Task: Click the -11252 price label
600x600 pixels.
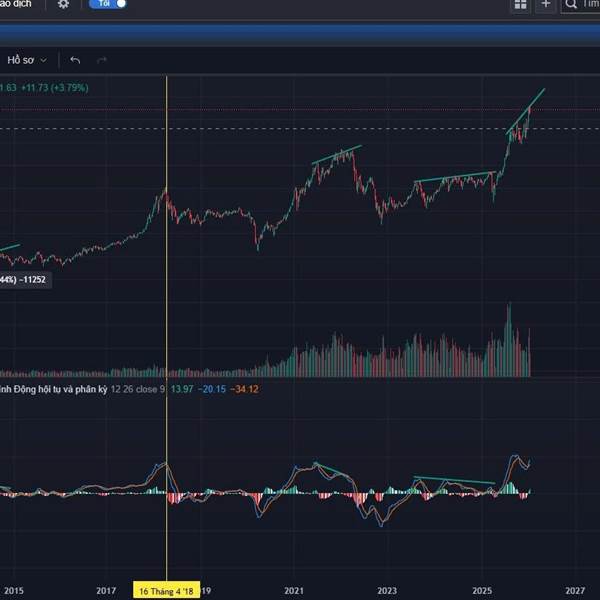Action: click(x=34, y=280)
